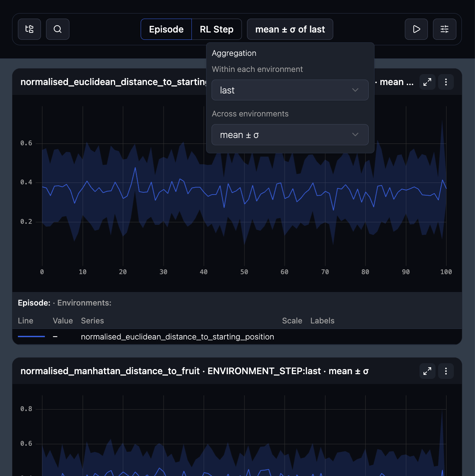This screenshot has width=475, height=476.
Task: Click the x-axis label 50 on euclidean chart
Action: tap(244, 272)
